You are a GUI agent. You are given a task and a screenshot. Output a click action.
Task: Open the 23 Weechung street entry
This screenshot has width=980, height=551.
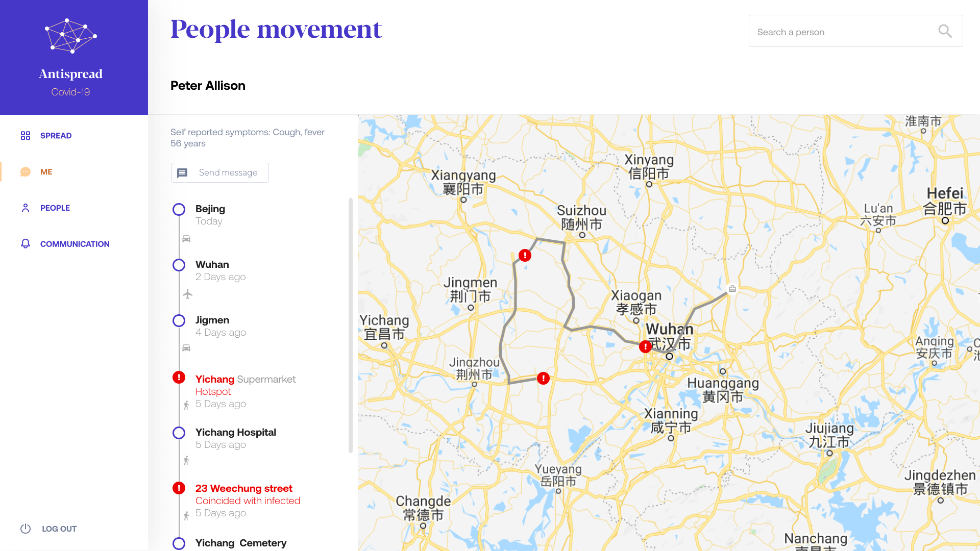click(x=248, y=500)
